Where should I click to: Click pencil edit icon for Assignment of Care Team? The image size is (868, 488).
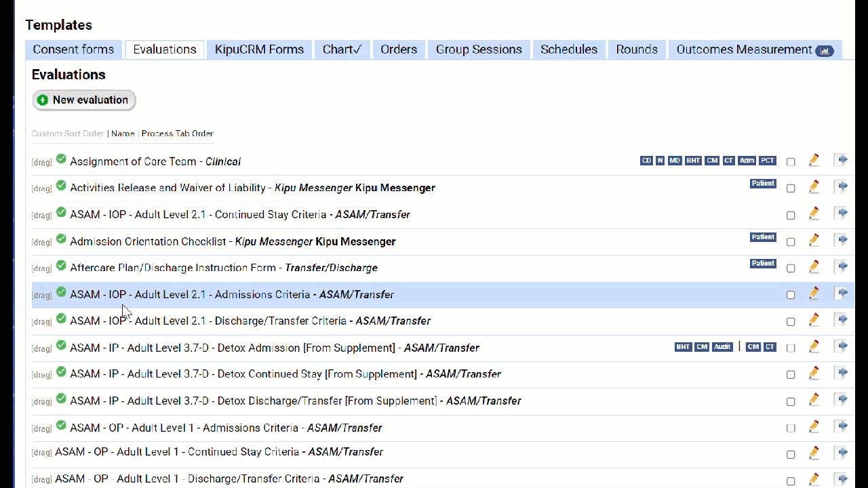pyautogui.click(x=814, y=161)
